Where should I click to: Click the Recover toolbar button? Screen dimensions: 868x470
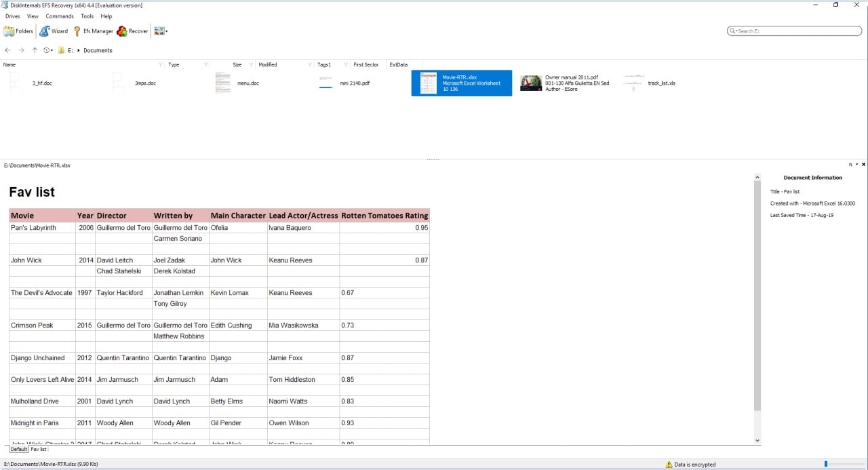pyautogui.click(x=132, y=31)
